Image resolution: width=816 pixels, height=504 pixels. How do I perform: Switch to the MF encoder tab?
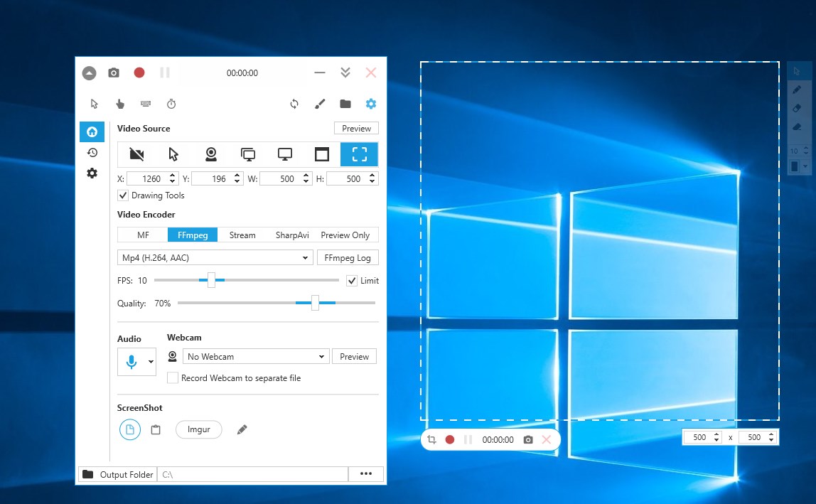point(143,235)
